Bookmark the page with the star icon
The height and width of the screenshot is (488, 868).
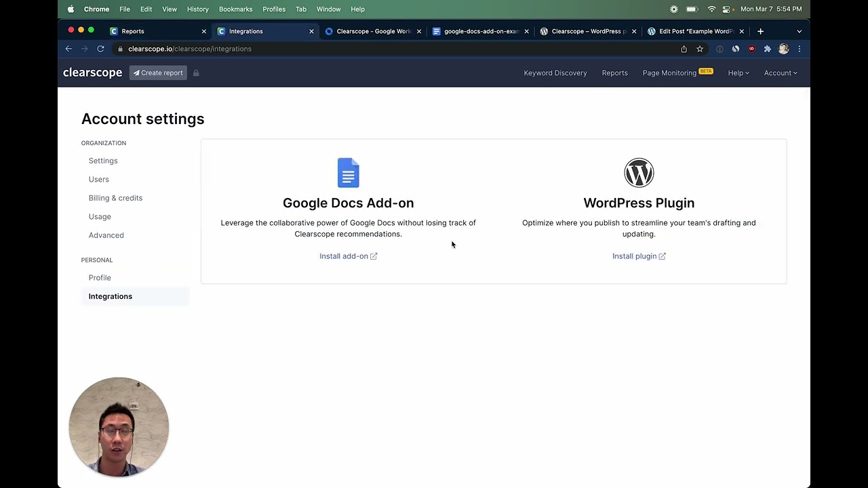click(700, 49)
